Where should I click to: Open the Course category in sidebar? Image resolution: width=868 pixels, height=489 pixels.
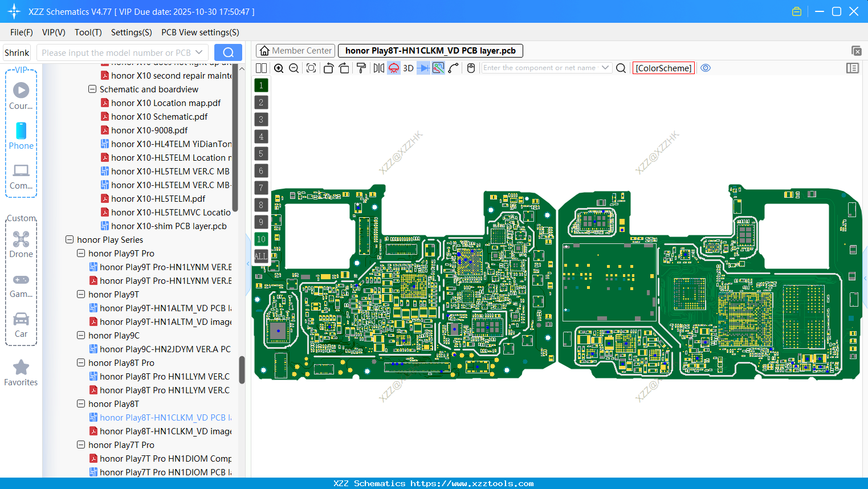[x=21, y=96]
